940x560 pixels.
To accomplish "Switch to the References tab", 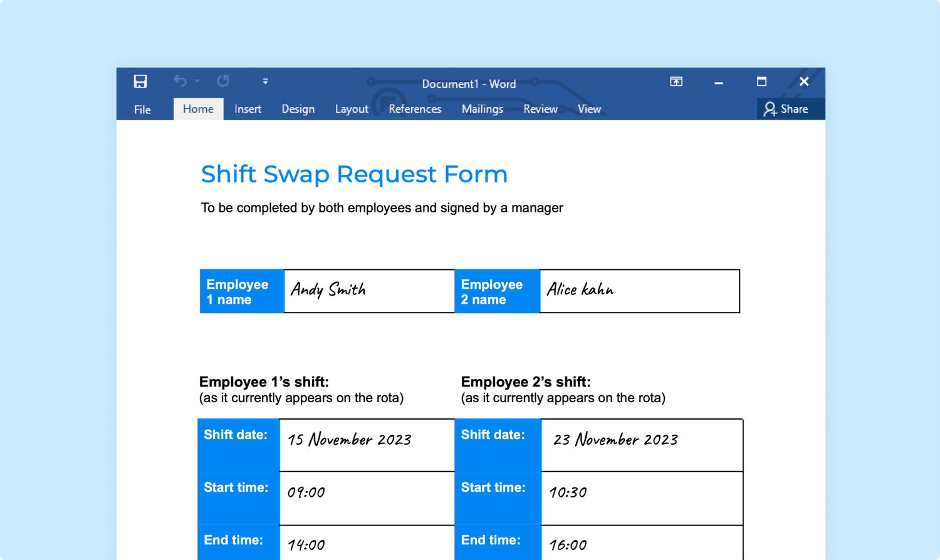I will 415,108.
